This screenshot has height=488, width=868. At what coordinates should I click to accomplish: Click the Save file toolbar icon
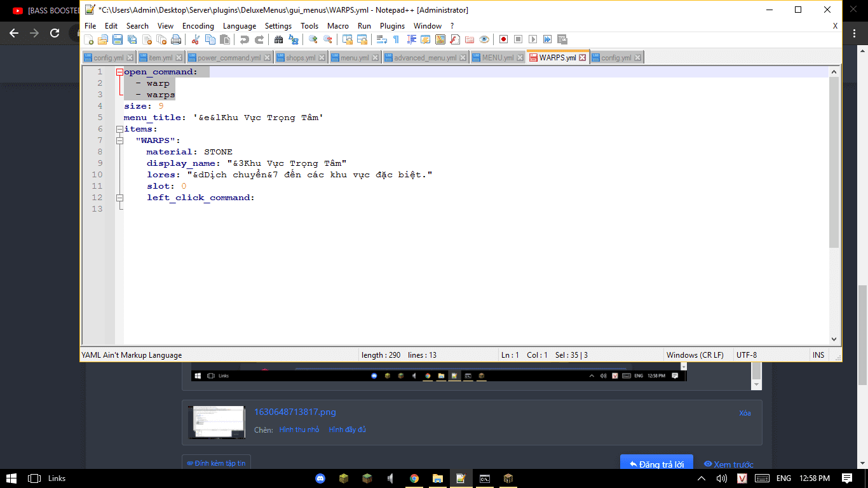pyautogui.click(x=118, y=39)
